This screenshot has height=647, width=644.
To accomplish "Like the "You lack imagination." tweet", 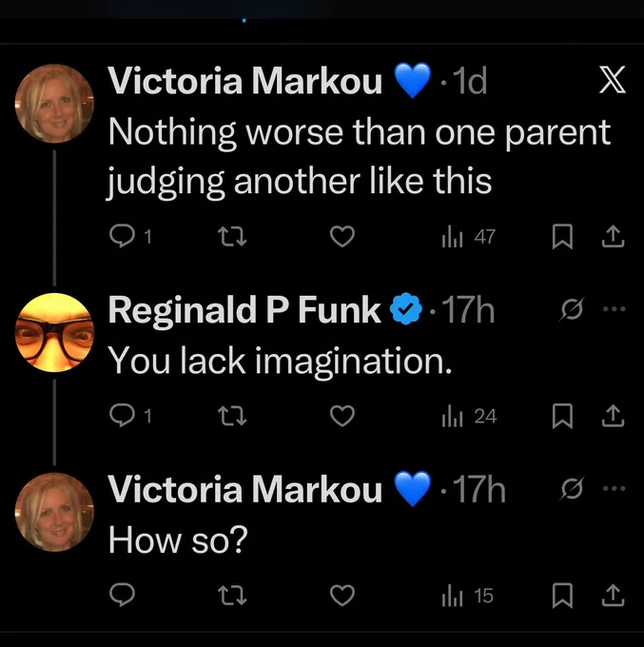I will (342, 416).
